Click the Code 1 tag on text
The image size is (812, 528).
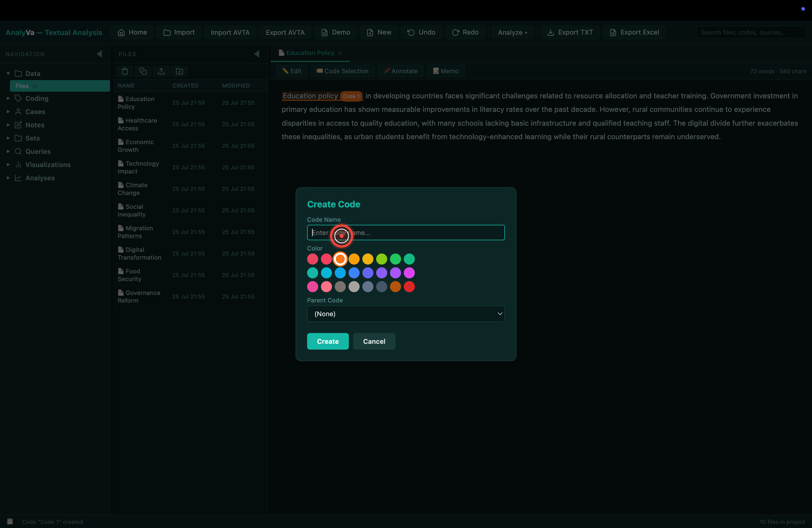[x=351, y=96]
